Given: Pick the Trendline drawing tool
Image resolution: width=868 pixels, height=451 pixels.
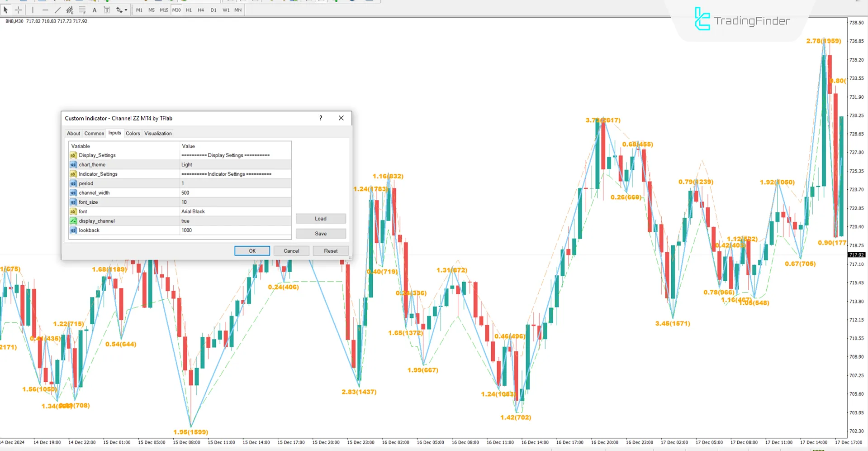Looking at the screenshot, I should click(x=57, y=10).
